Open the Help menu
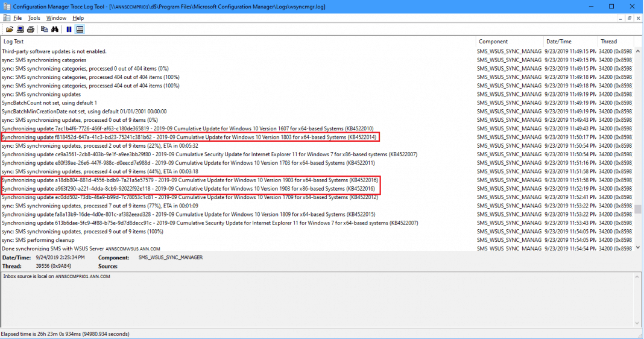This screenshot has height=339, width=644. [x=78, y=18]
